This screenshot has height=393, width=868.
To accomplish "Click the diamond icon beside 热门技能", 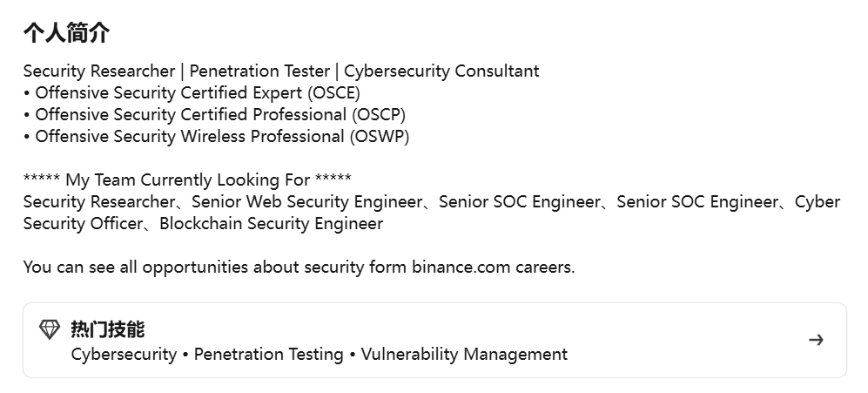I will (50, 329).
